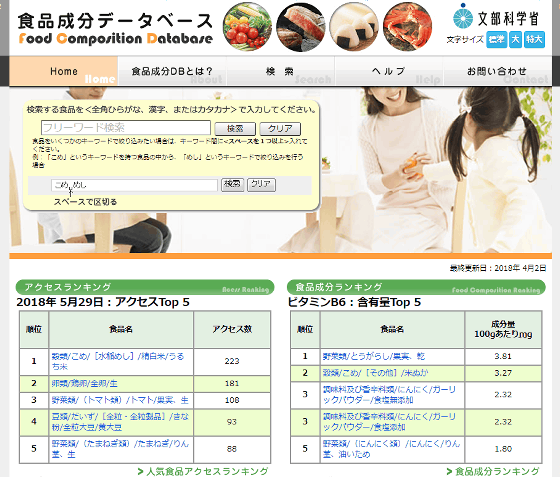This screenshot has height=477, width=560.
Task: Open the 検索 navigation tab
Action: coord(280,71)
